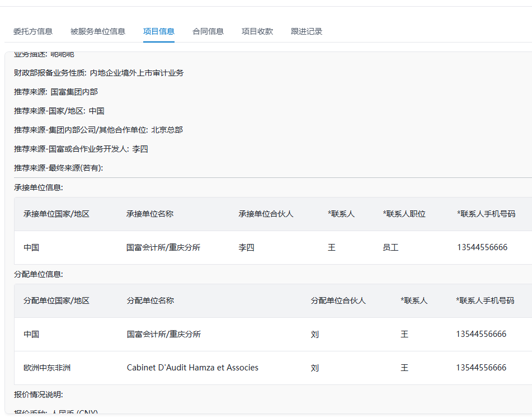Image resolution: width=532 pixels, height=418 pixels.
Task: Click the 分配单位名称 column header
Action: click(150, 300)
